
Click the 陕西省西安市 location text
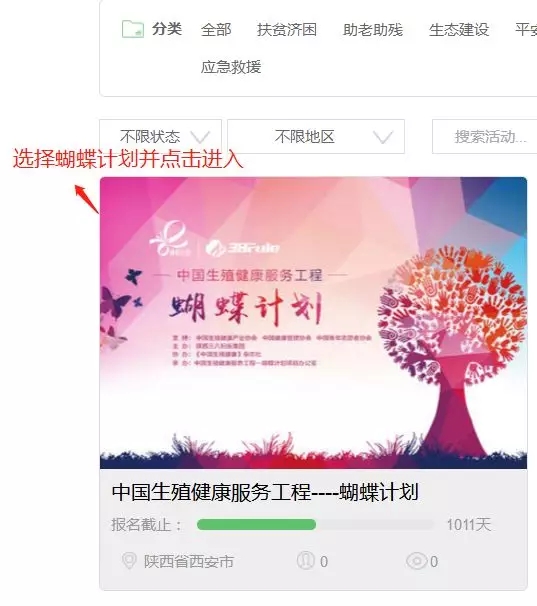click(x=189, y=561)
